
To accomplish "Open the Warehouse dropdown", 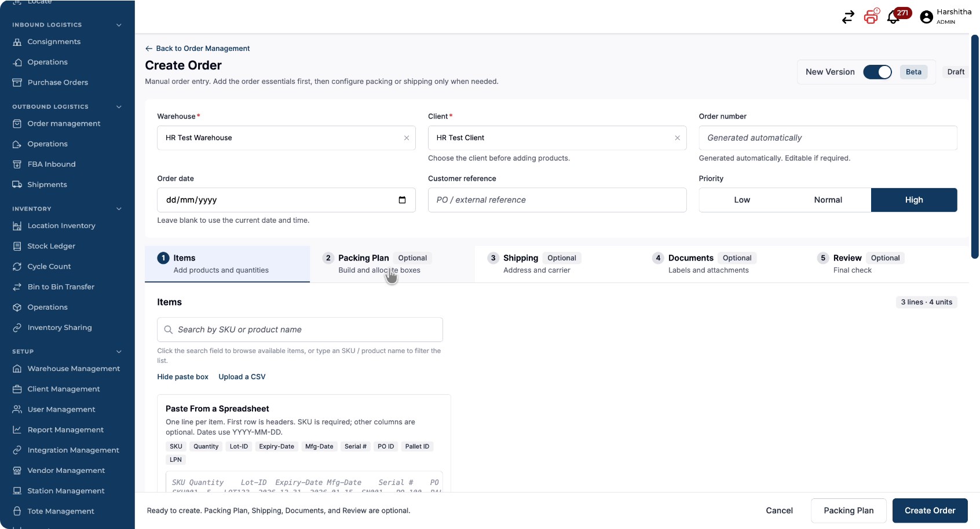I will tap(286, 138).
